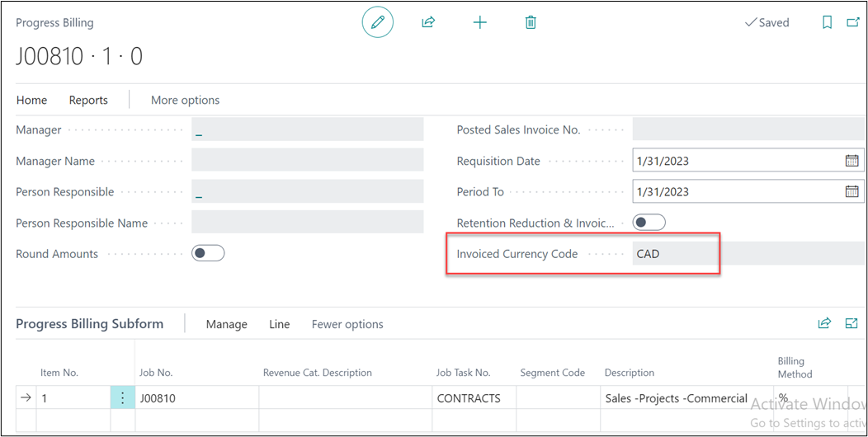This screenshot has height=437, width=868.
Task: Open the Reports menu
Action: (88, 100)
